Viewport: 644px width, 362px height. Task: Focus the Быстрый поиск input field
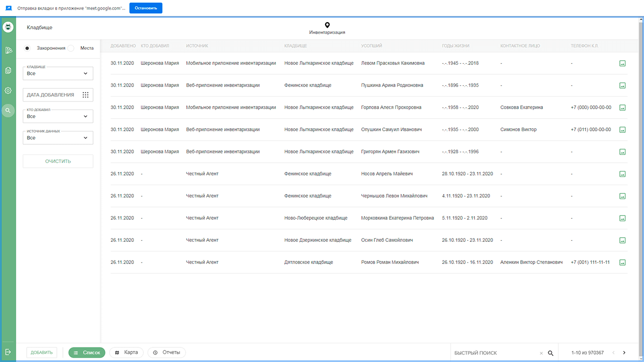495,353
